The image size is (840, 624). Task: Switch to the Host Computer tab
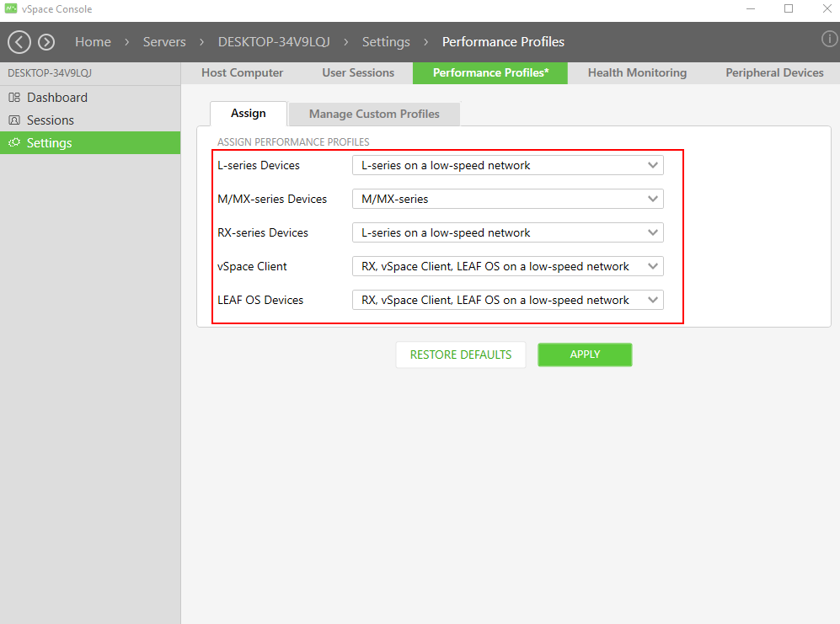[x=242, y=73]
